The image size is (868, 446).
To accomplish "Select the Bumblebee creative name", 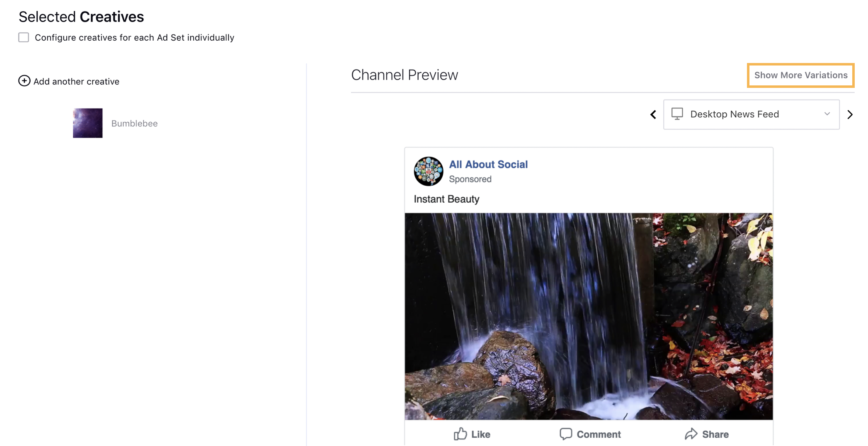I will [134, 124].
